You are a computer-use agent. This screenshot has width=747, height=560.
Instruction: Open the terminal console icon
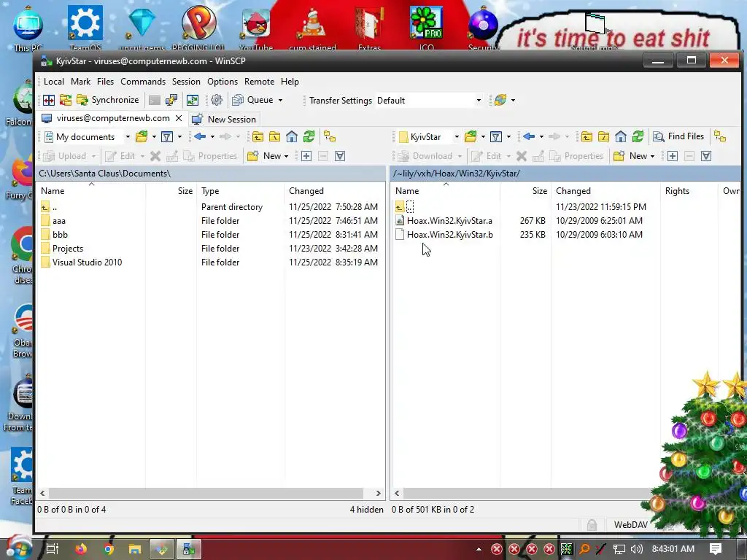point(155,100)
